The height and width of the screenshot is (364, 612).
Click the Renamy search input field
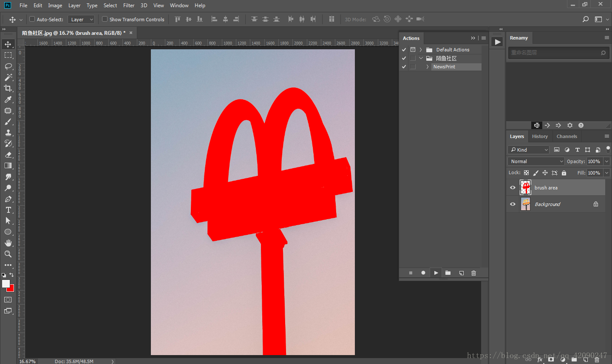point(558,53)
